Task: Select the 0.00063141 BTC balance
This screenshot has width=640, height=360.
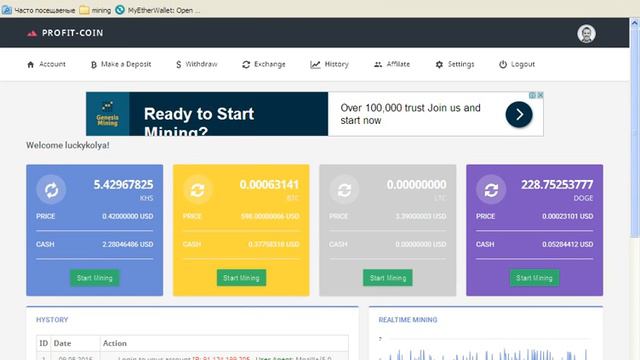Action: pos(269,185)
